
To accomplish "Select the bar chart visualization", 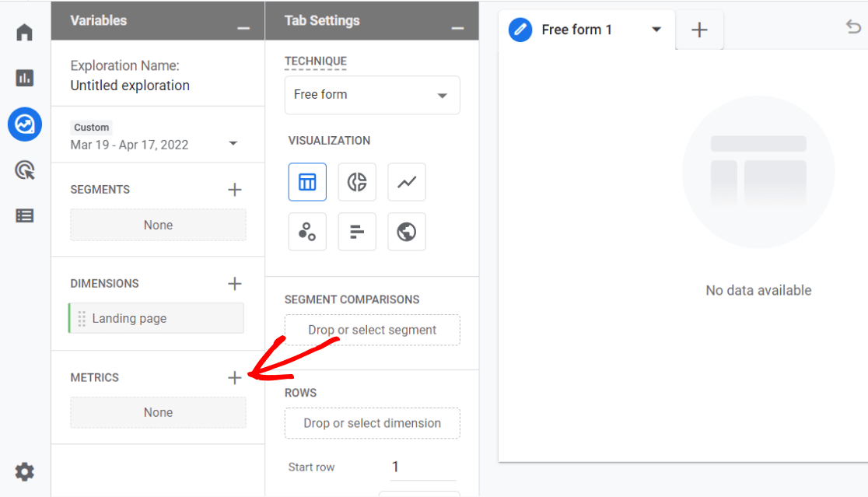I will (x=357, y=231).
